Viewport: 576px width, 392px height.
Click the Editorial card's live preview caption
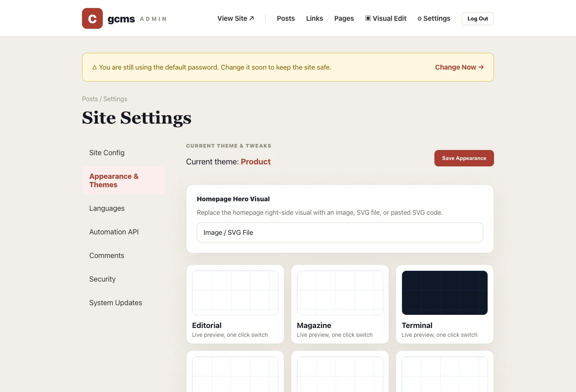pos(230,335)
